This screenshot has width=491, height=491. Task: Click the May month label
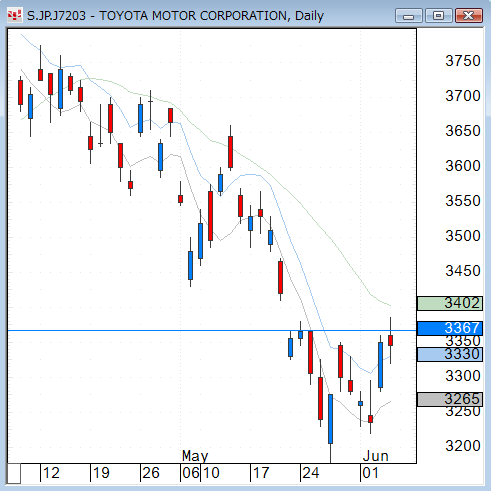pyautogui.click(x=195, y=456)
